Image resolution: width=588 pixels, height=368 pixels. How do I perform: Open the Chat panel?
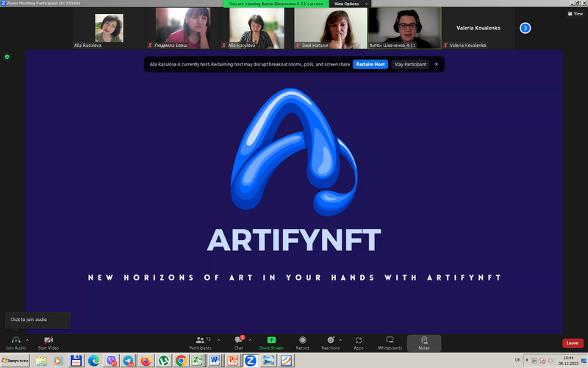coord(238,343)
